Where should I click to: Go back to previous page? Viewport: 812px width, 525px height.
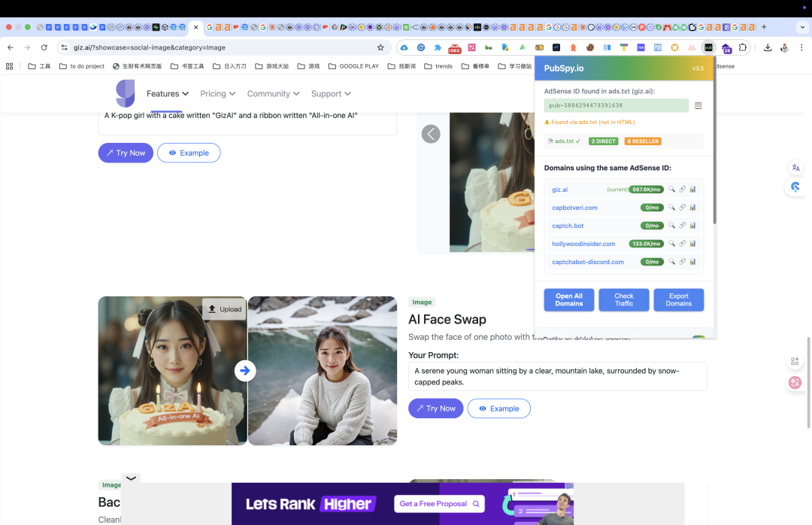(x=11, y=47)
